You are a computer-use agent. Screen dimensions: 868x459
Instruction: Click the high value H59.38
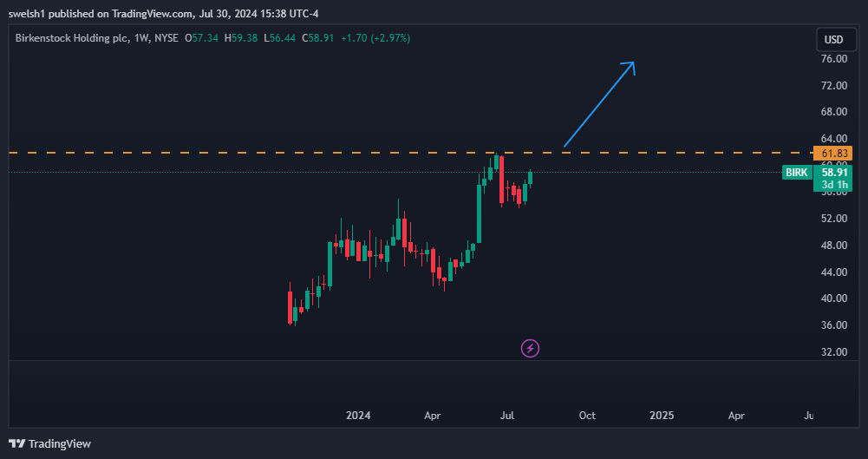(x=241, y=38)
